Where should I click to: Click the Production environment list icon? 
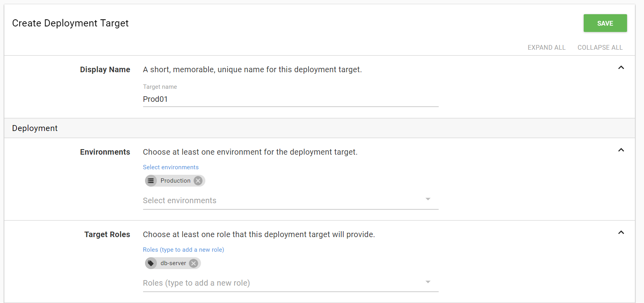click(151, 181)
